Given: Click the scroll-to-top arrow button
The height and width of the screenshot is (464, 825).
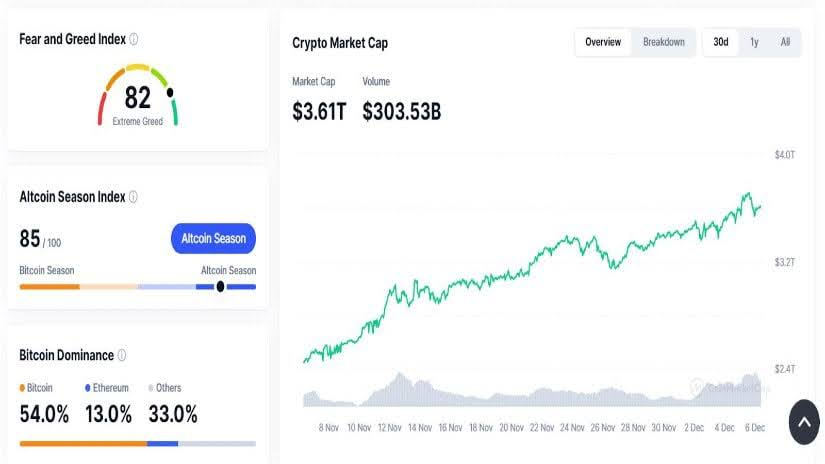Looking at the screenshot, I should click(x=804, y=422).
